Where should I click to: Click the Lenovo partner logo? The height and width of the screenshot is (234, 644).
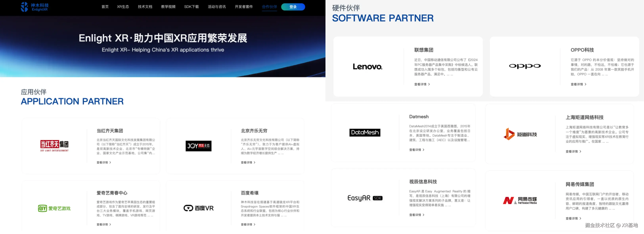[367, 67]
